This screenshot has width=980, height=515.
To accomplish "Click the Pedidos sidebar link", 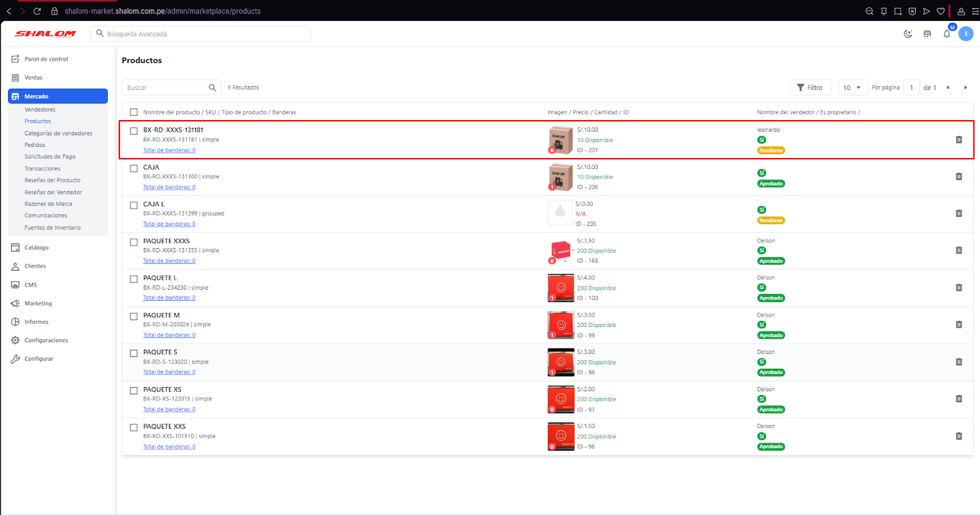I will (35, 145).
